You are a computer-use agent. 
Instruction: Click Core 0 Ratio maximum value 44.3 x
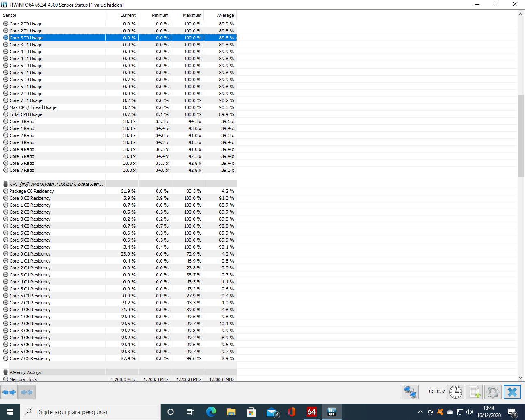pos(195,121)
